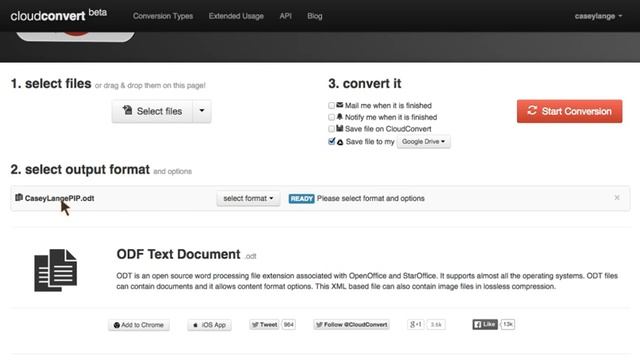Remove CaseyLangePIP.odt with the X icon
This screenshot has width=640, height=360.
point(617,198)
